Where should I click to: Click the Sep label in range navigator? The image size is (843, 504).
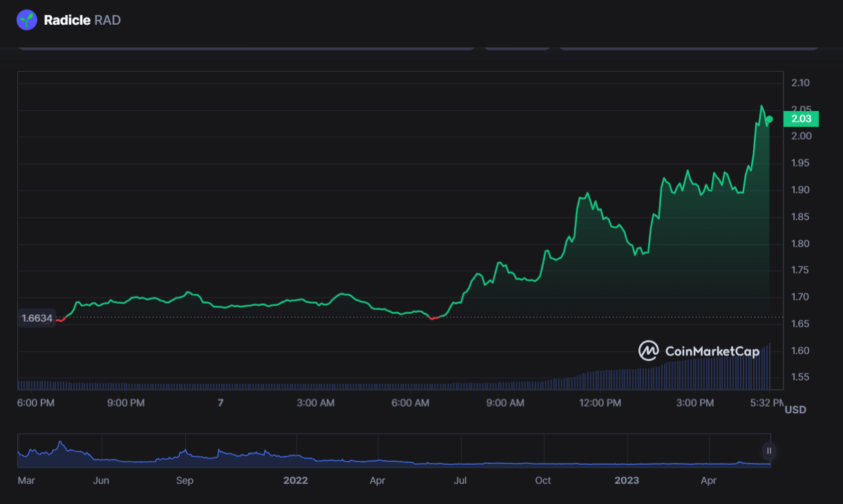(x=184, y=480)
